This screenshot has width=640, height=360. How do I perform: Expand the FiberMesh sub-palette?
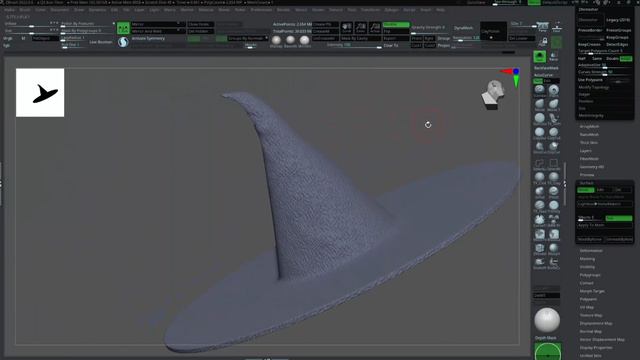point(589,159)
